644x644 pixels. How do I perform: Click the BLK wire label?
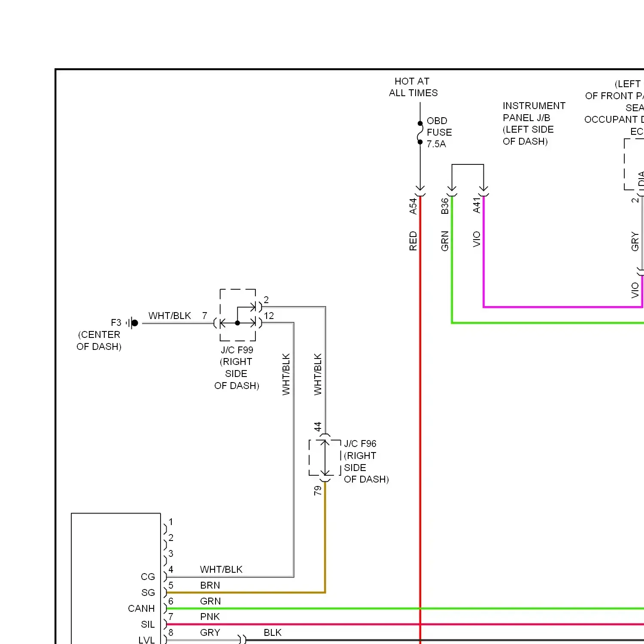tap(273, 632)
